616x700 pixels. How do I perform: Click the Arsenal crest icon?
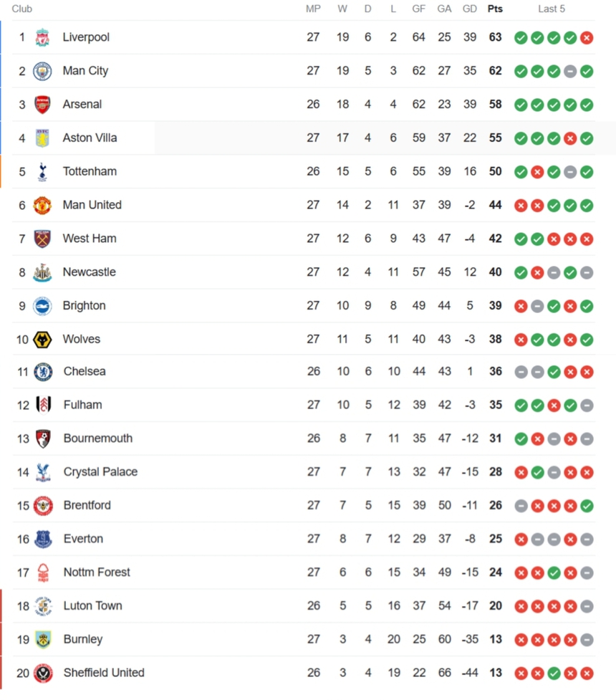42,105
